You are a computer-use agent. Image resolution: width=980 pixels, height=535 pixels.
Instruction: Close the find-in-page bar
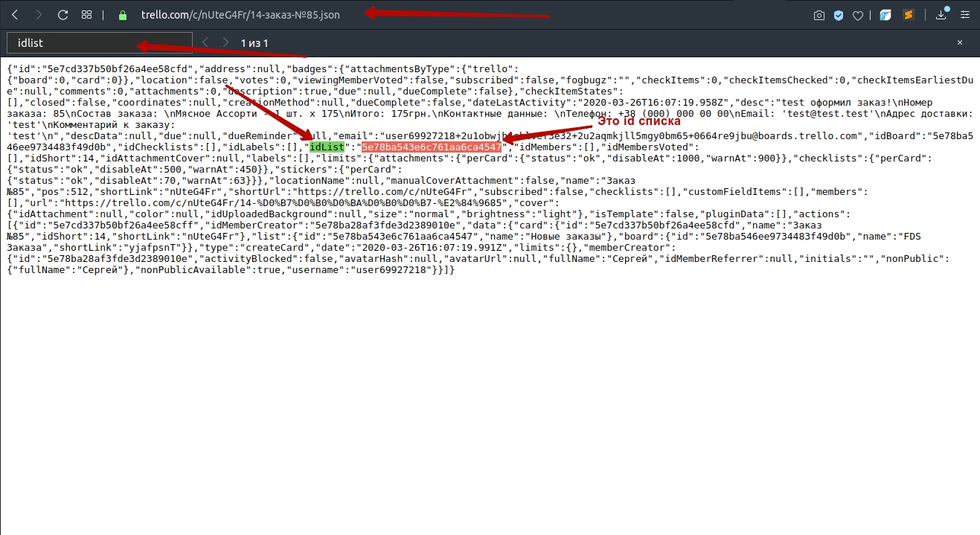click(960, 43)
